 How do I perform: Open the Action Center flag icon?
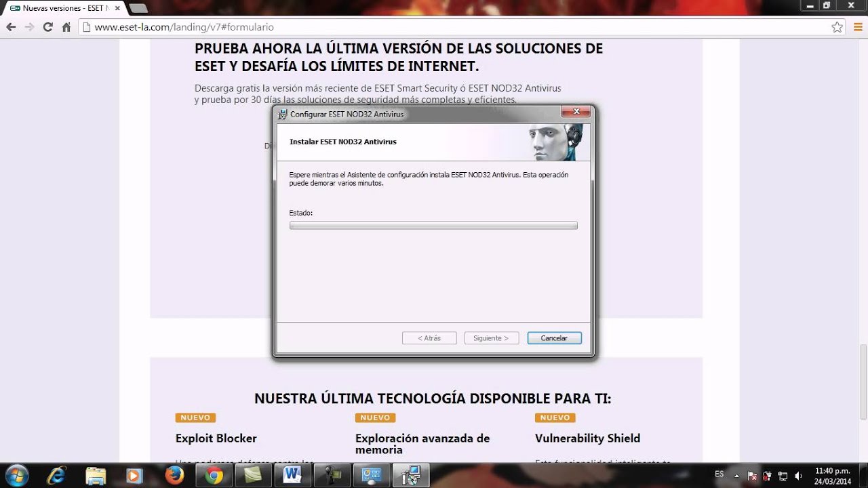[x=752, y=476]
